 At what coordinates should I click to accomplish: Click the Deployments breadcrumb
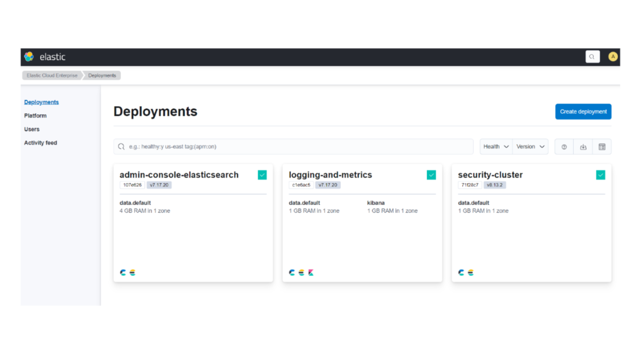(102, 75)
